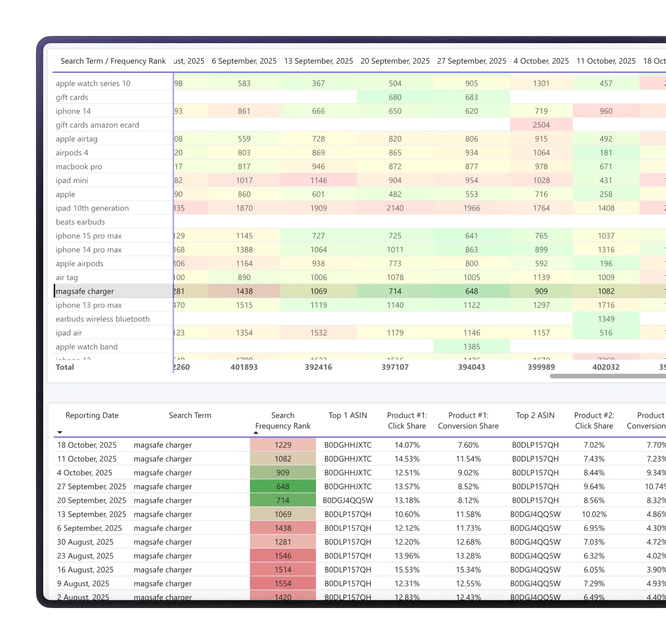Sort by the Search Term column header
This screenshot has height=644, width=666.
pyautogui.click(x=190, y=416)
